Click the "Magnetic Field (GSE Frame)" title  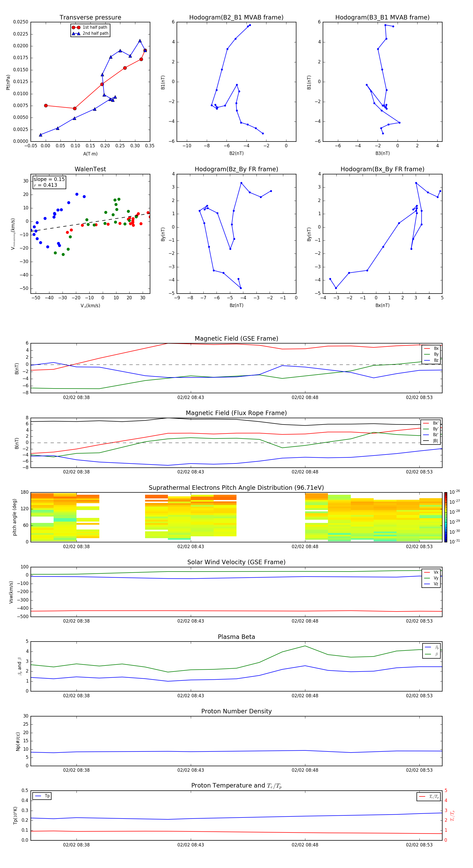coord(236,339)
